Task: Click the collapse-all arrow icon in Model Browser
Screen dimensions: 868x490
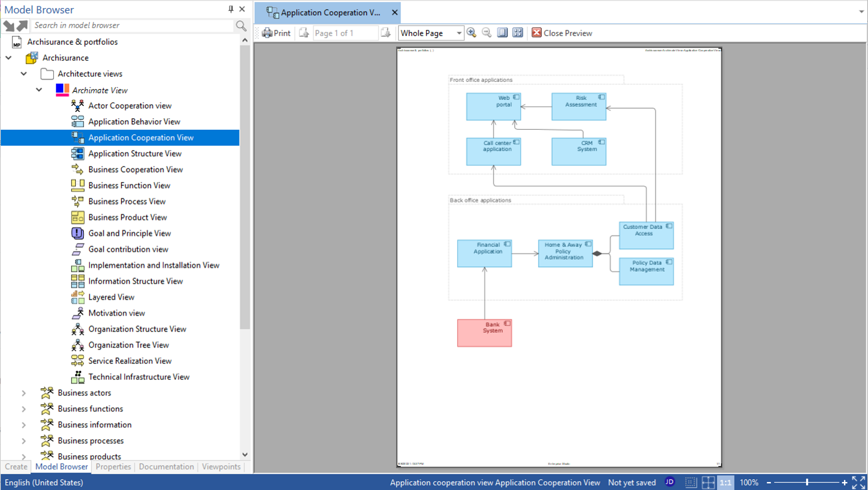Action: tap(9, 25)
